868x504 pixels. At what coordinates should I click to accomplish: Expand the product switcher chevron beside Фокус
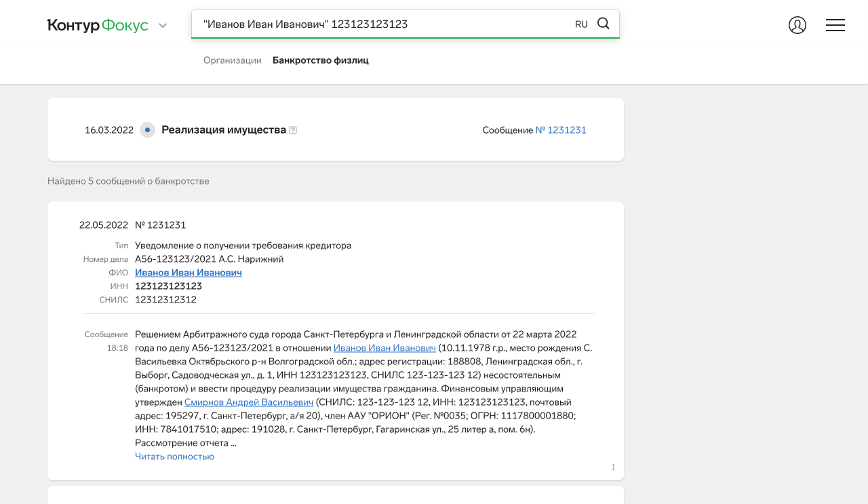[163, 26]
